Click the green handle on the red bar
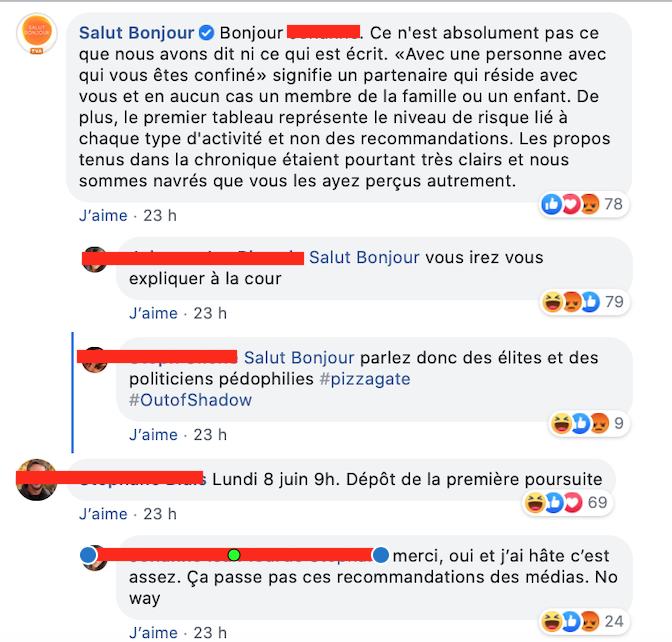 pos(234,555)
